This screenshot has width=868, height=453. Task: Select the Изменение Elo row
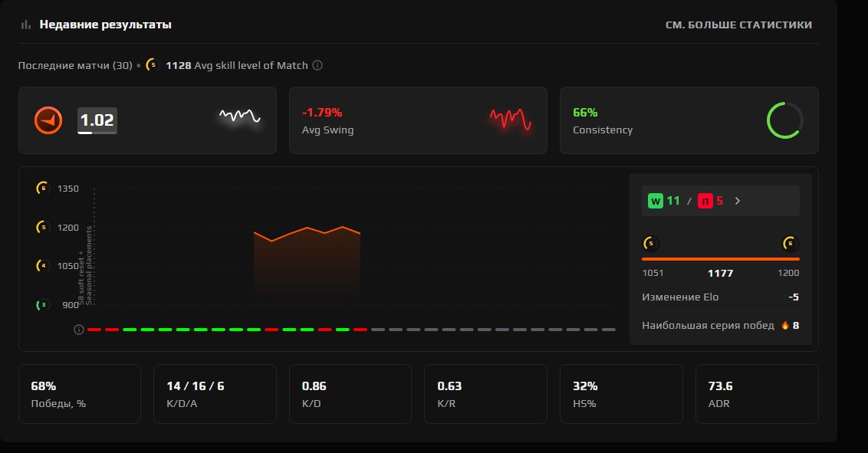pyautogui.click(x=720, y=297)
